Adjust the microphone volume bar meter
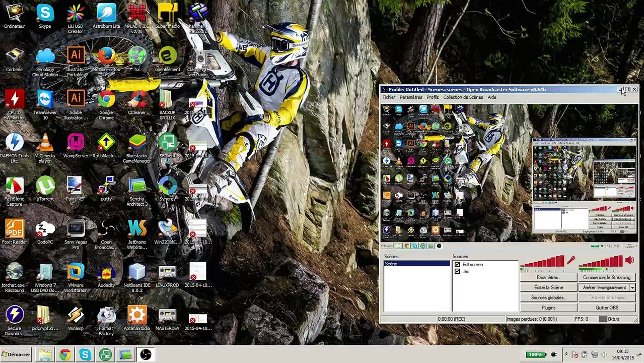Screen dimensions: 644x363 pyautogui.click(x=542, y=261)
